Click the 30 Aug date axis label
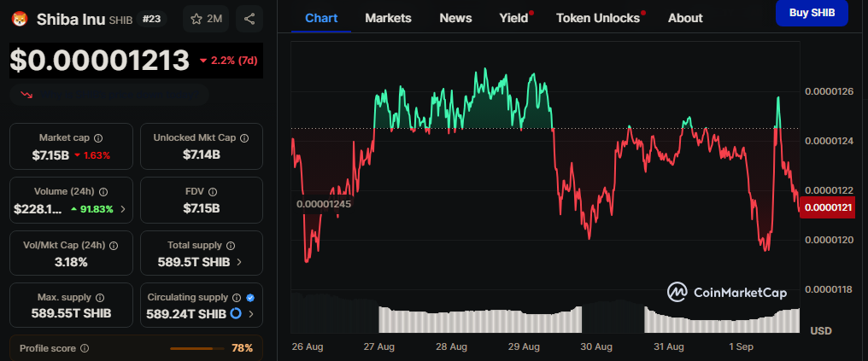 click(x=596, y=347)
